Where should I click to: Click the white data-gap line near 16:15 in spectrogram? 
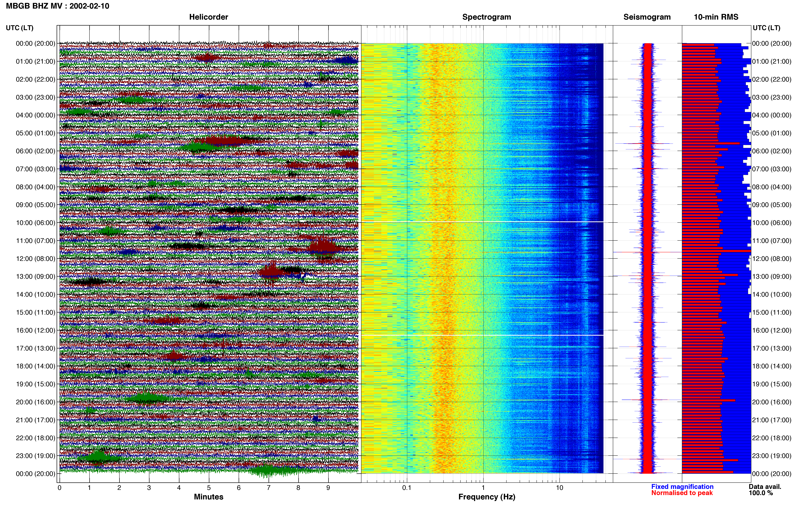(x=482, y=335)
